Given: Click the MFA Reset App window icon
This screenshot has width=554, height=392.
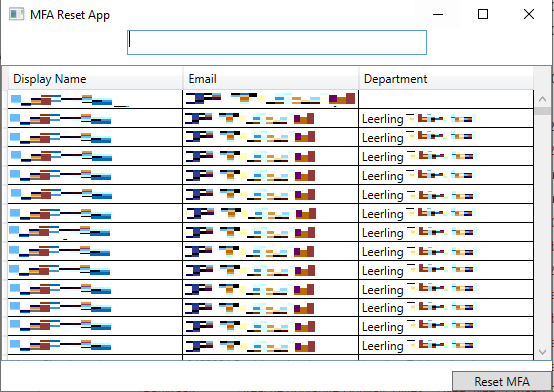Looking at the screenshot, I should pyautogui.click(x=16, y=14).
